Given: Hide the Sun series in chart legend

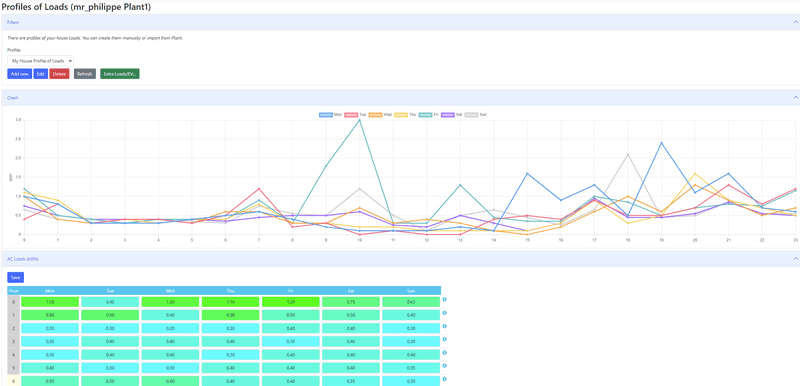Looking at the screenshot, I should pyautogui.click(x=476, y=115).
